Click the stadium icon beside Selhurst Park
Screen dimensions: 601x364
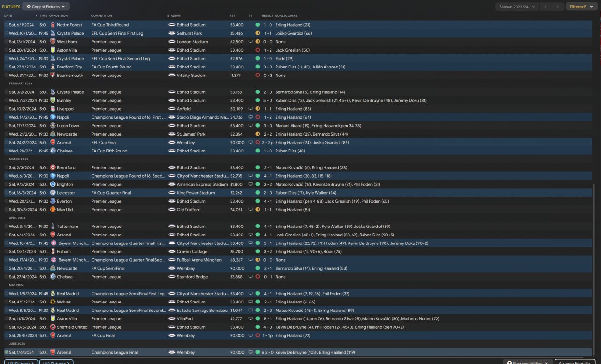coord(171,33)
